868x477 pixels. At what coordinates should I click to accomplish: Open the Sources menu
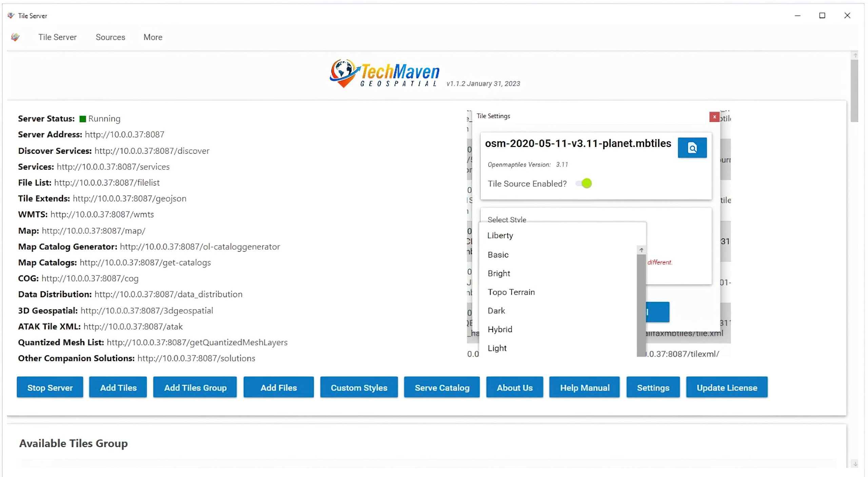[x=110, y=37]
